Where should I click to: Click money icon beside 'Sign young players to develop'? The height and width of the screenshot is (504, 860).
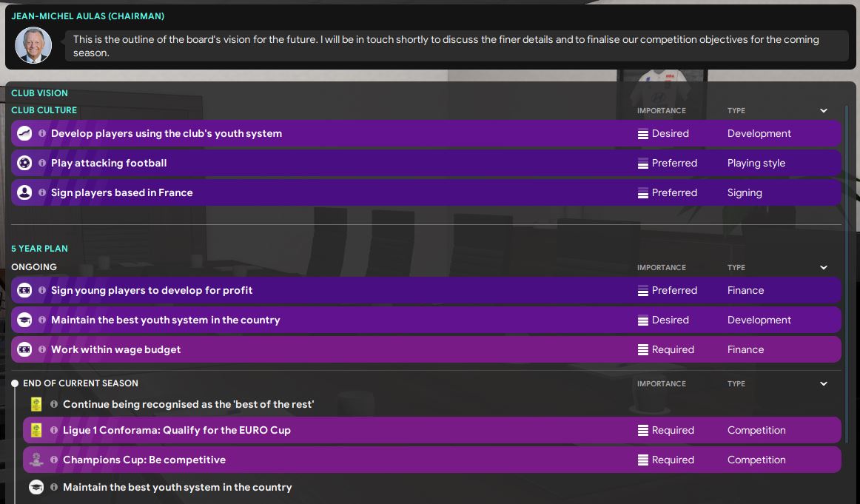(24, 291)
